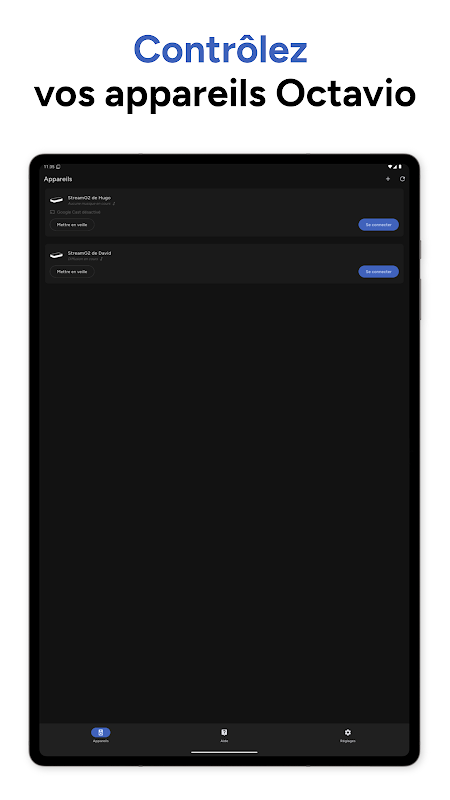Click the Appareils page title
Viewport: 450px width, 800px height.
58,179
